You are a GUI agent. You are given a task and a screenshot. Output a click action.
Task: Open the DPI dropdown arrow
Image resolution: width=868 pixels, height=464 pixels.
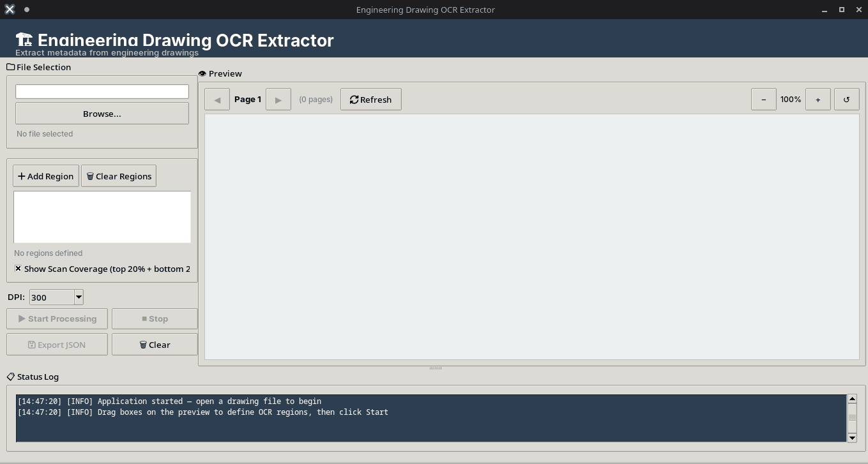(79, 297)
